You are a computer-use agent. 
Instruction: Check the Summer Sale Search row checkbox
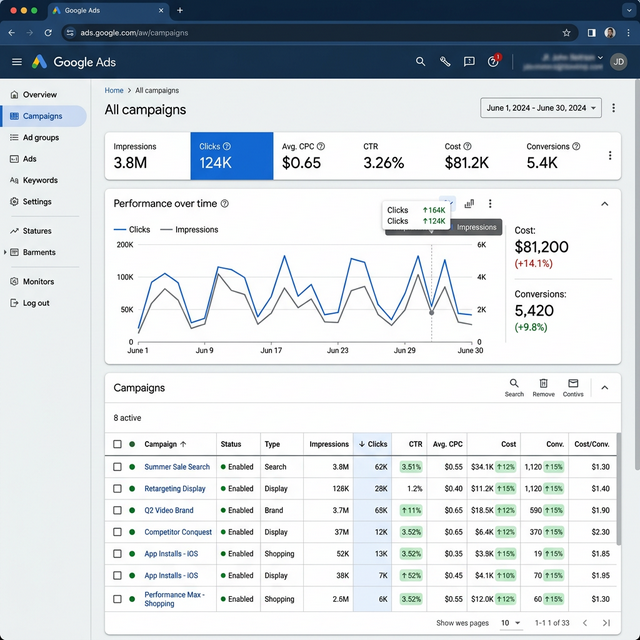point(117,467)
